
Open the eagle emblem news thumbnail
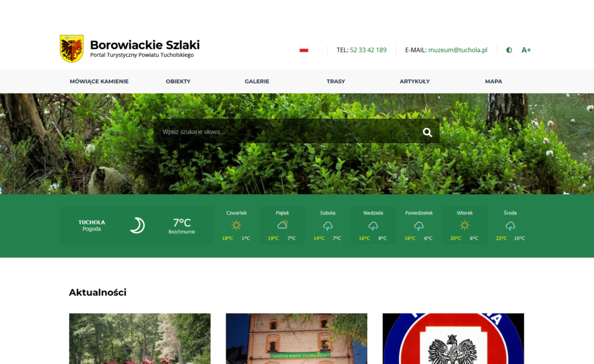454,338
